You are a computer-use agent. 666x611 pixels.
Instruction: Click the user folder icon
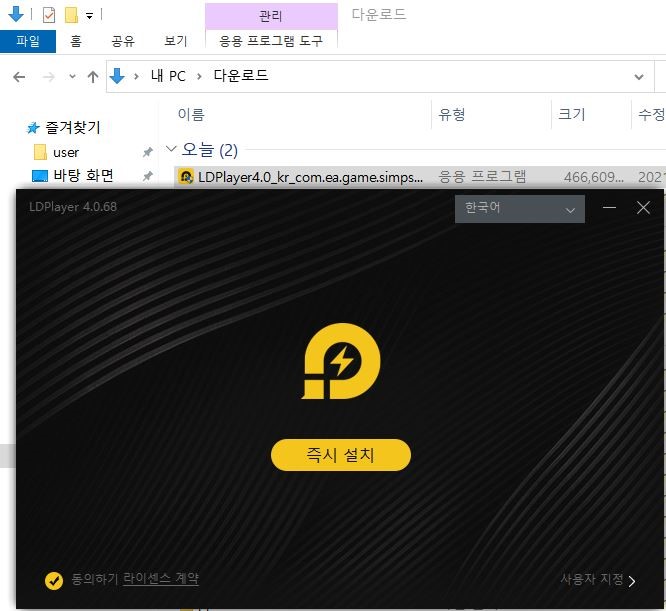point(40,152)
